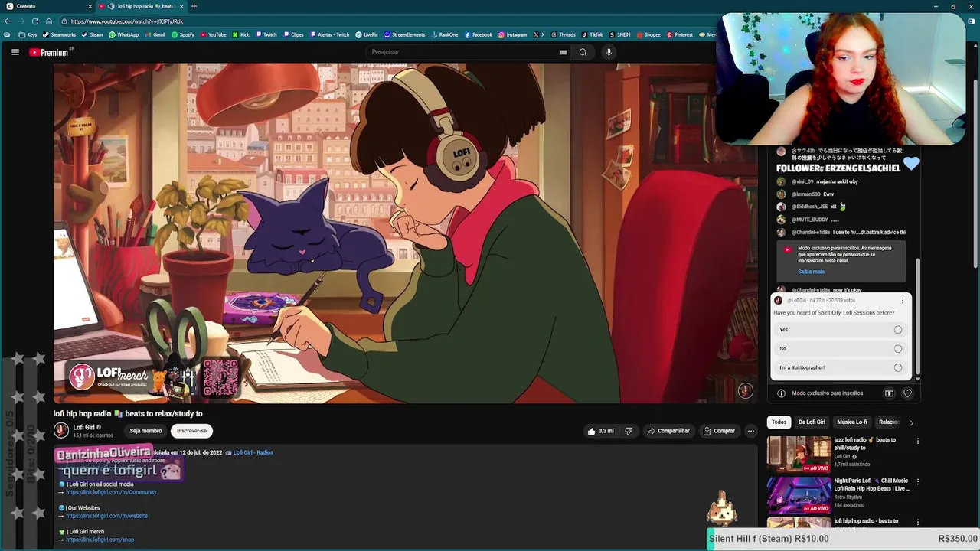The width and height of the screenshot is (980, 551).
Task: Open options menu for Night Paris Lofi video
Action: [917, 481]
